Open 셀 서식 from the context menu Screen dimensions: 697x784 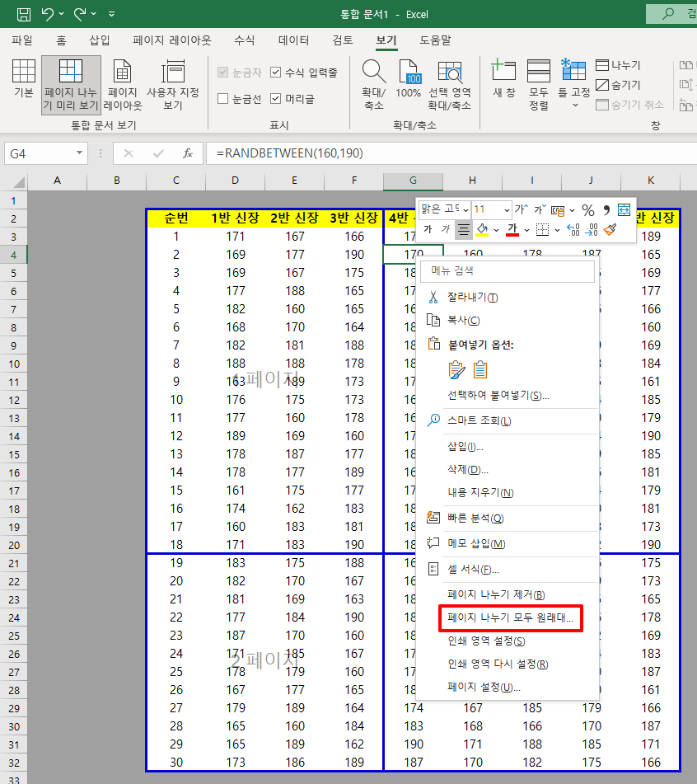pos(474,569)
